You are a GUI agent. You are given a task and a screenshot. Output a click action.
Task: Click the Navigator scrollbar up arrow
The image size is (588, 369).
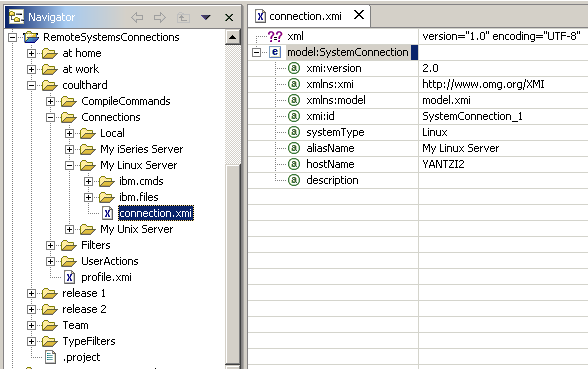tap(232, 37)
